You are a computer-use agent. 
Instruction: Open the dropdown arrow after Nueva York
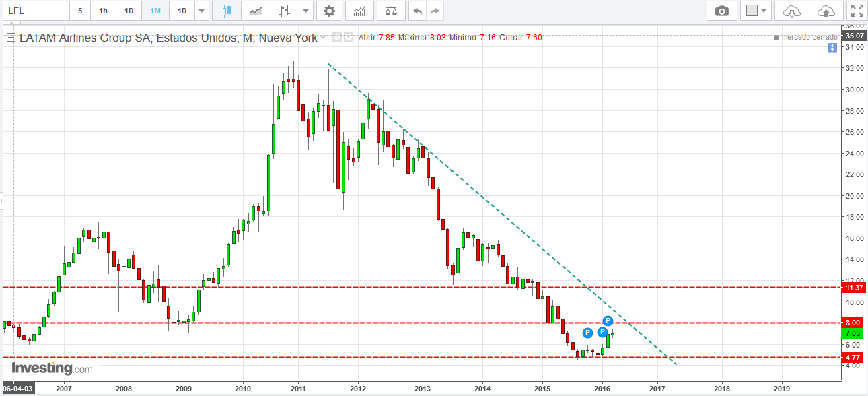324,38
